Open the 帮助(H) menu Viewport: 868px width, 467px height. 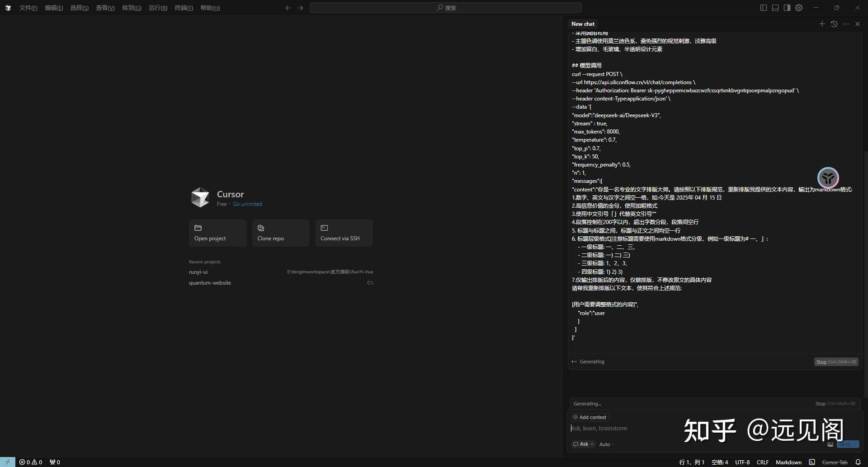[x=210, y=8]
